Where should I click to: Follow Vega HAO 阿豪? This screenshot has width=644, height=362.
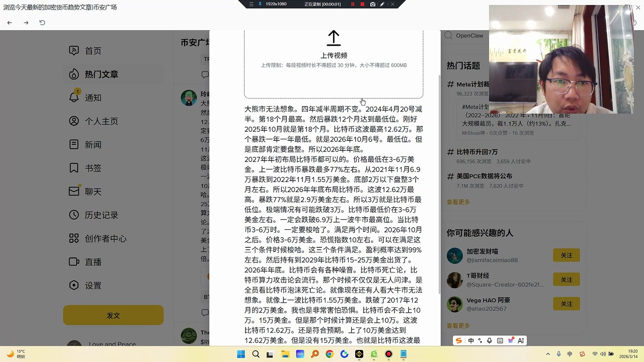tap(567, 304)
